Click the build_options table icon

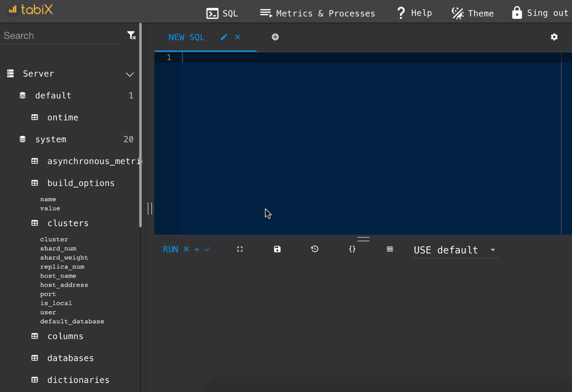click(x=35, y=183)
